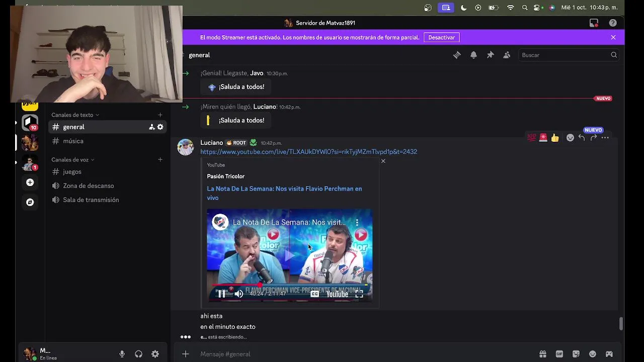Open notification settings bell icon

[x=473, y=55]
